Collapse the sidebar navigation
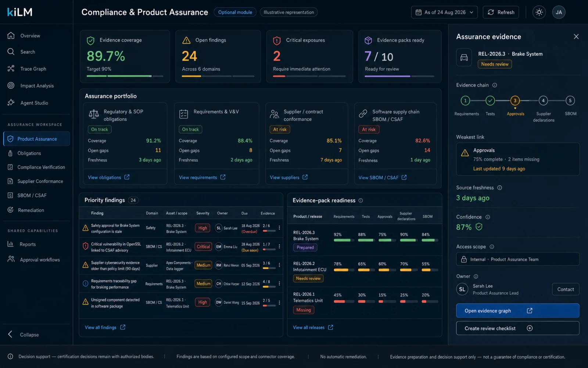This screenshot has height=368, width=588. (x=23, y=335)
